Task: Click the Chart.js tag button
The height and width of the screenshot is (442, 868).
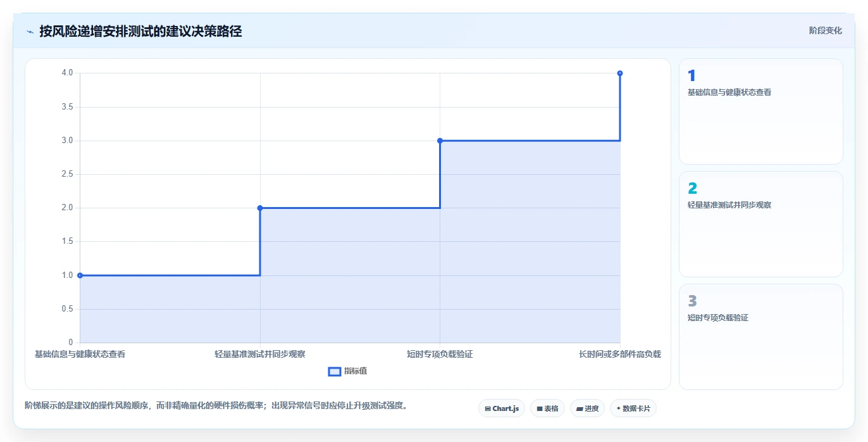Action: pyautogui.click(x=502, y=408)
